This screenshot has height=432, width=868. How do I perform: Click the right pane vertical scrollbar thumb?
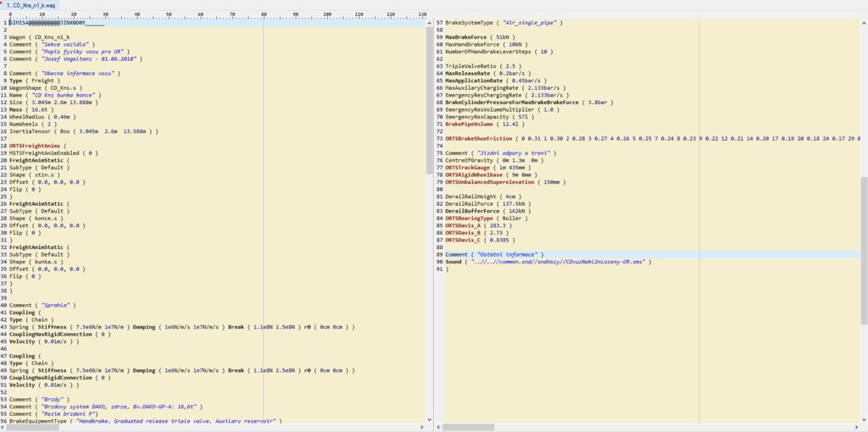[864, 250]
